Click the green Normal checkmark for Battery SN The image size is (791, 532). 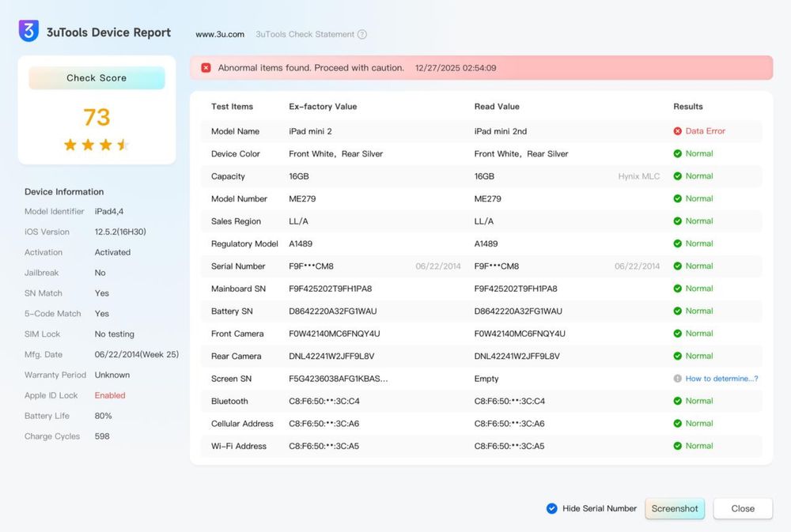[x=677, y=311]
